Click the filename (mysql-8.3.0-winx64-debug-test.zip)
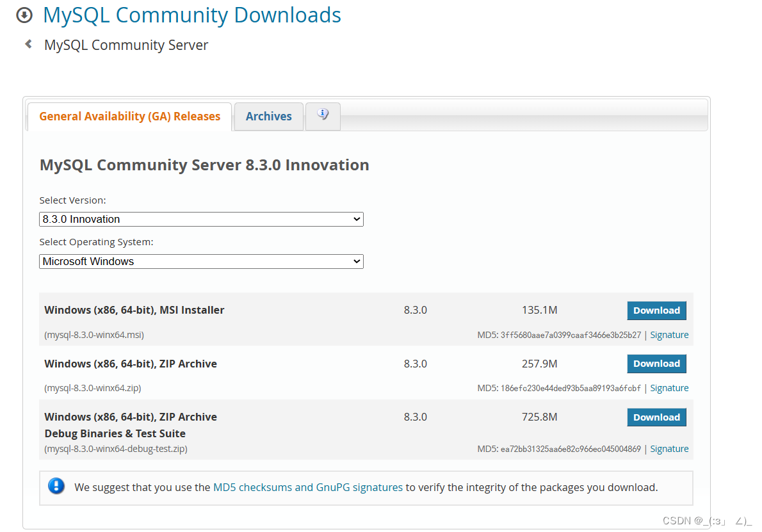Viewport: 762px width, 532px height. (116, 449)
